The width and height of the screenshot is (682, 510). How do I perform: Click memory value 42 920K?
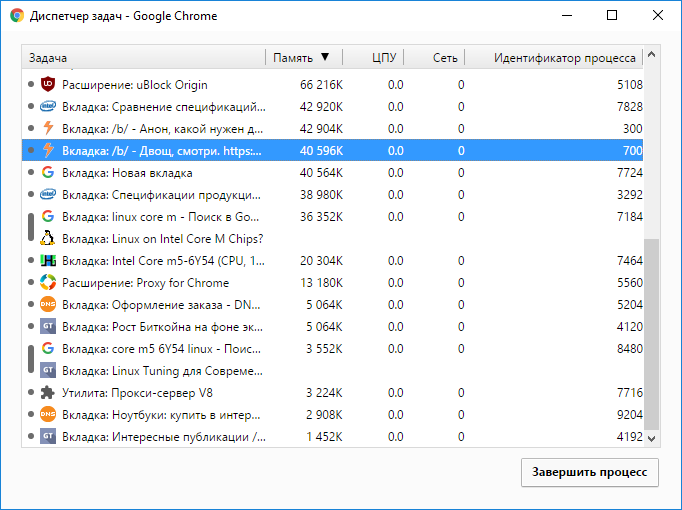(321, 107)
